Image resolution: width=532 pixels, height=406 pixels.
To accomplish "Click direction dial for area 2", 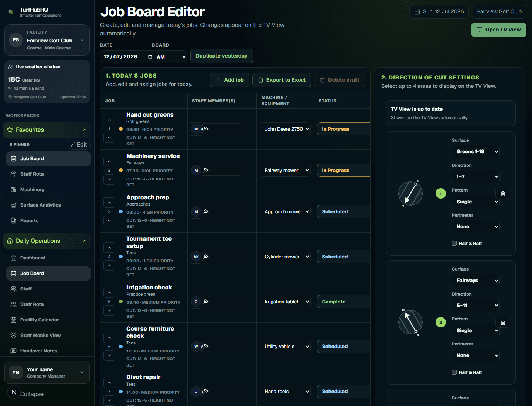I will coord(410,322).
